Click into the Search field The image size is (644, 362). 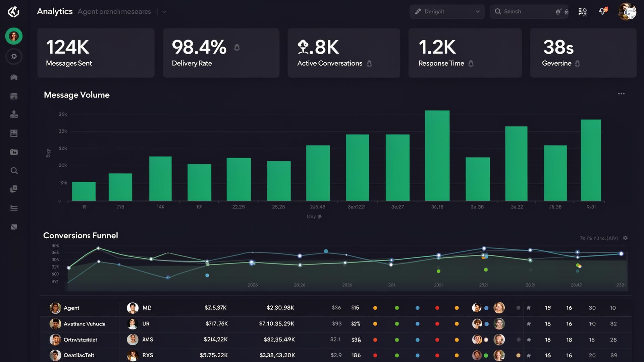point(529,12)
